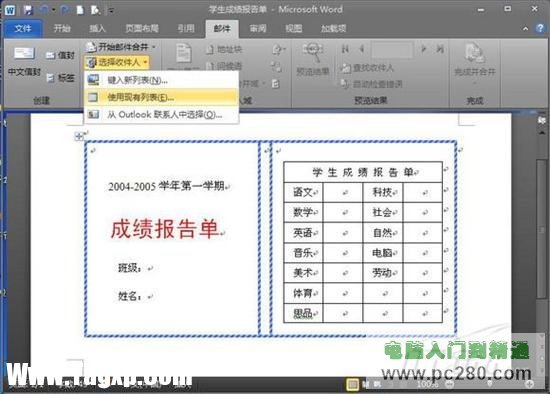550x394 pixels.
Task: Click the 标签 labels button
Action: 60,78
